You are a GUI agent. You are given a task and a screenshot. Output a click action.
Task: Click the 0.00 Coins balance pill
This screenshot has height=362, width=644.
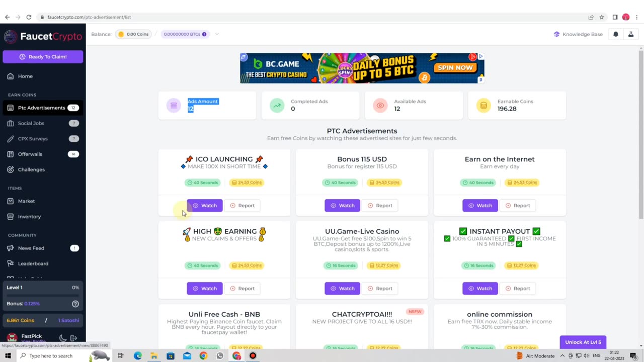133,34
